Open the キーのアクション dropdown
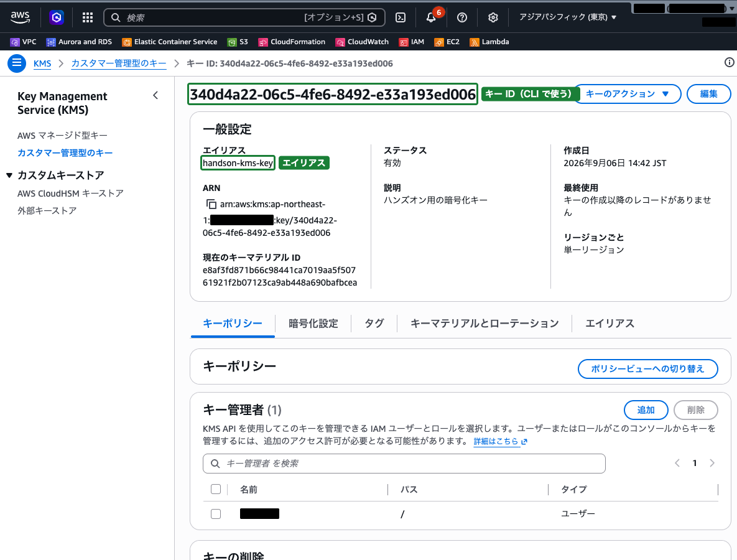The height and width of the screenshot is (560, 737). 627,94
